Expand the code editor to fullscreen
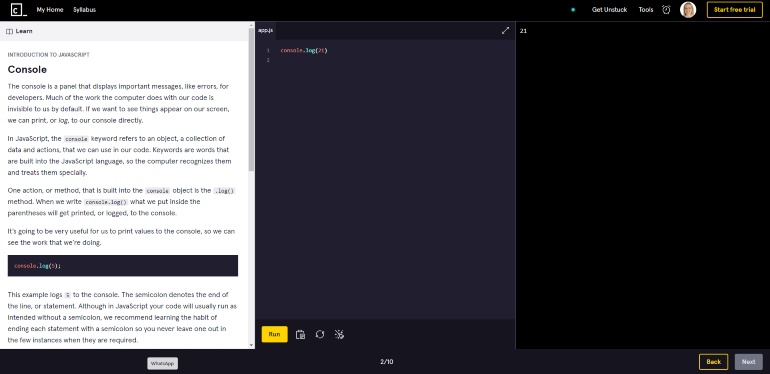Screen dimensions: 770x374 click(505, 30)
